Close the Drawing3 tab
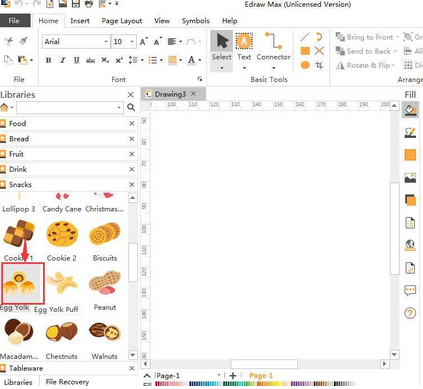The image size is (423, 389). (193, 94)
